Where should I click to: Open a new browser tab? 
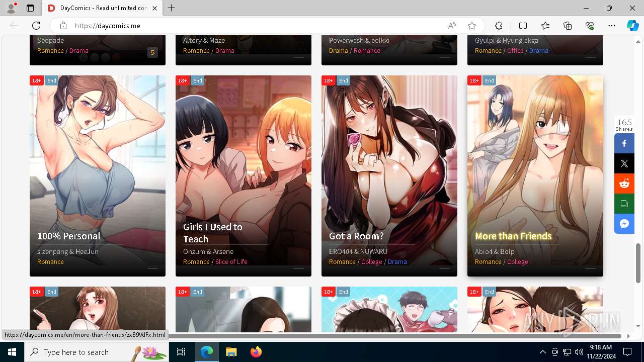(172, 8)
